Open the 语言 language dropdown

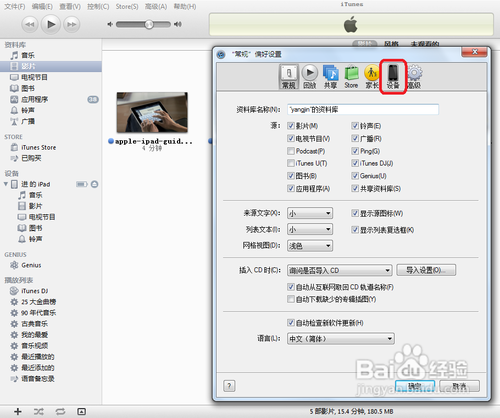[341, 339]
